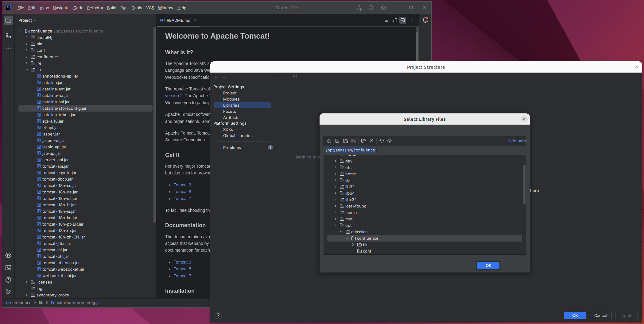This screenshot has height=324, width=644.
Task: Click the project directory icon in file chooser
Action: click(x=345, y=141)
